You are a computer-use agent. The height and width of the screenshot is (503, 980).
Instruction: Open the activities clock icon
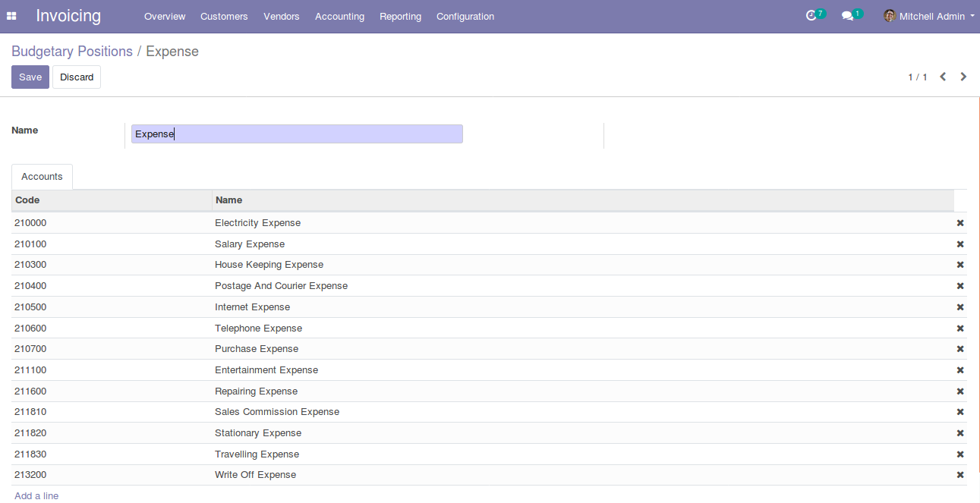tap(811, 16)
